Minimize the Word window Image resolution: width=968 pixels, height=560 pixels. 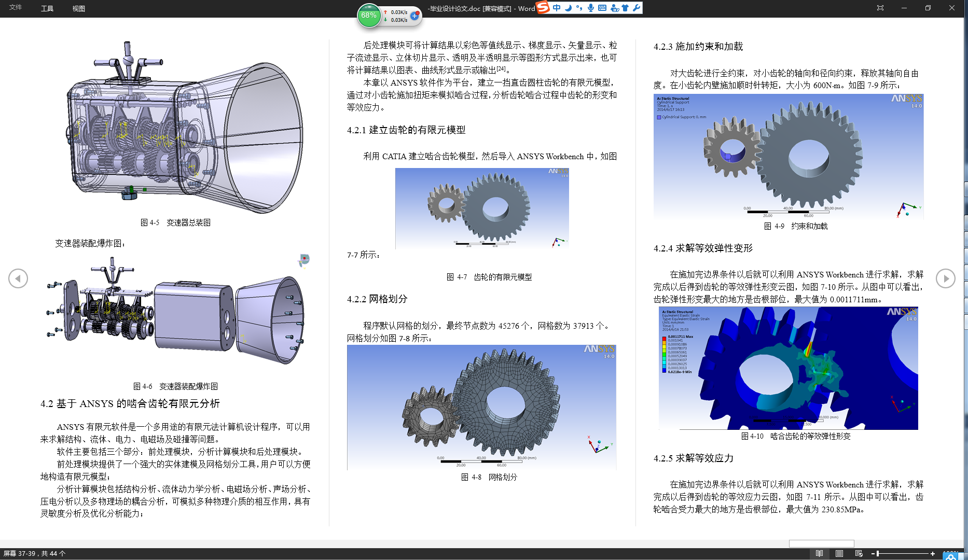tap(904, 8)
